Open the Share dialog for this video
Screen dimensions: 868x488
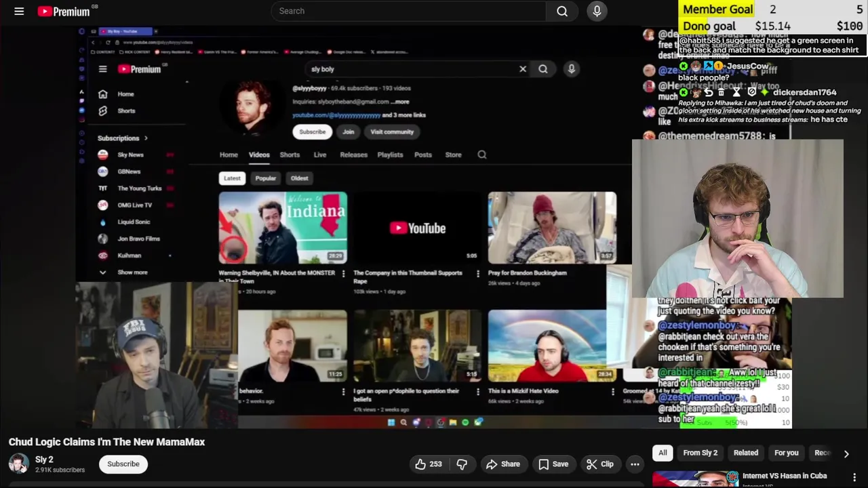click(503, 464)
